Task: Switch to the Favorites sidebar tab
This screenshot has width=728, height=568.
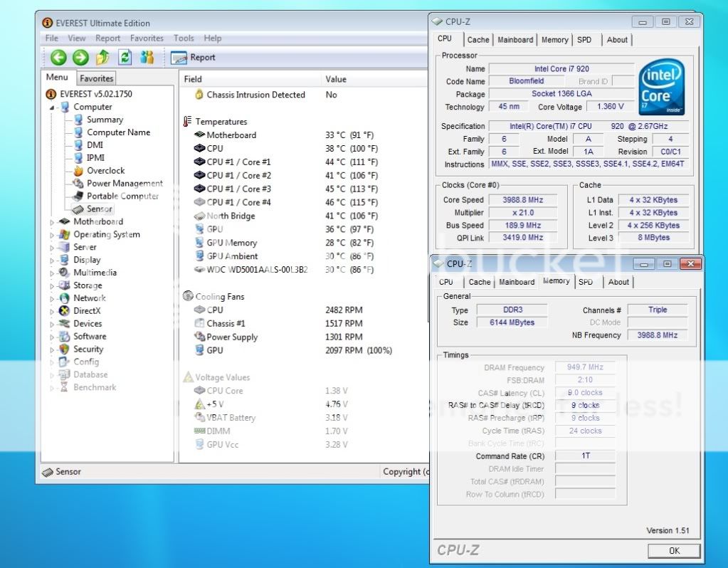Action: point(96,78)
